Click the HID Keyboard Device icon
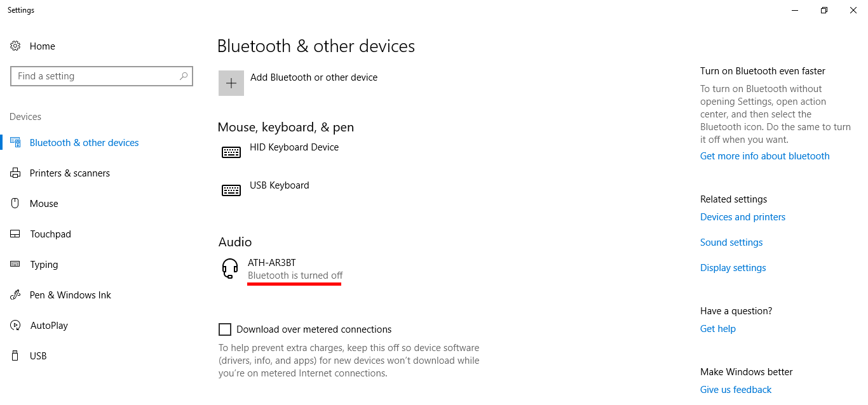868x405 pixels. tap(231, 152)
